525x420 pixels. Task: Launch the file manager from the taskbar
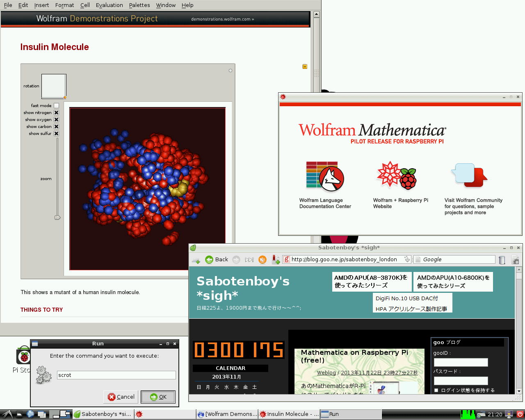(19, 414)
